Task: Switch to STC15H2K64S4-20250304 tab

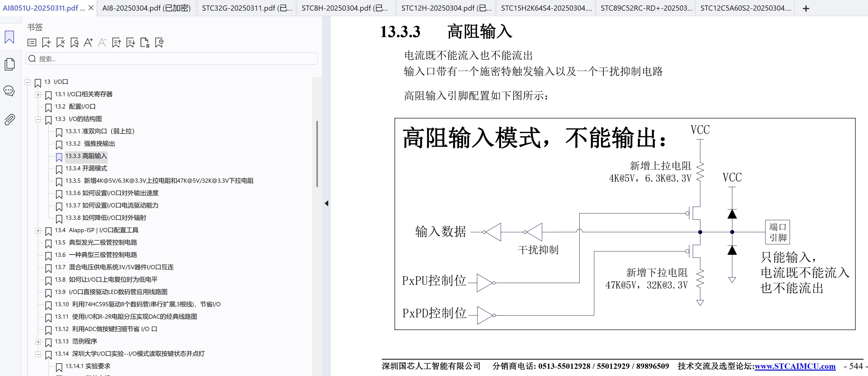Action: [546, 8]
